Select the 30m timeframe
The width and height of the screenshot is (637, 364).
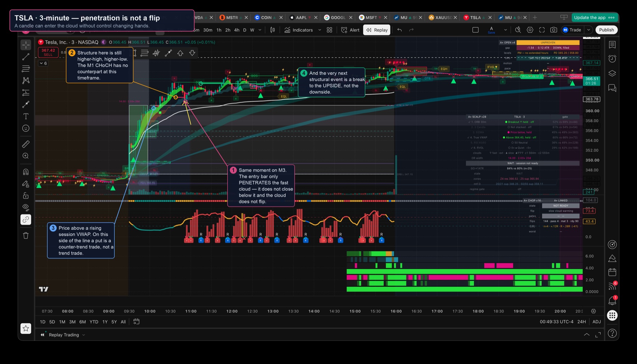click(x=208, y=30)
